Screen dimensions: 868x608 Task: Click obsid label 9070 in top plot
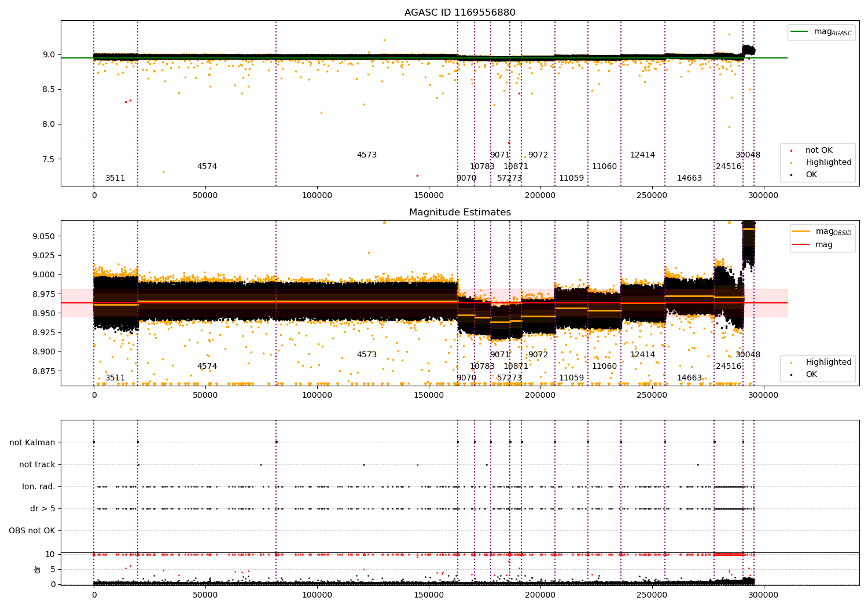pyautogui.click(x=466, y=178)
